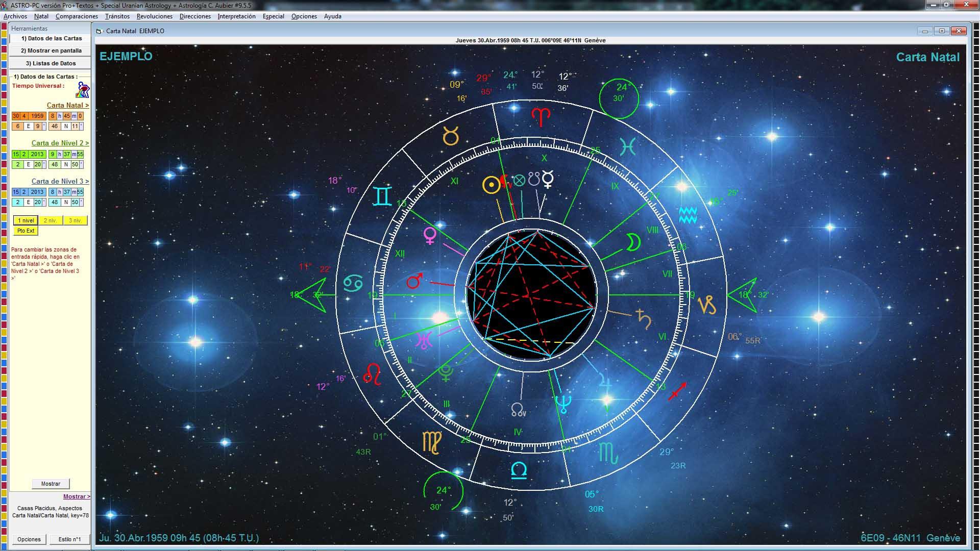Click the water-bearer figure icon beside Tiempo Universal
The width and height of the screenshot is (980, 551).
point(83,90)
